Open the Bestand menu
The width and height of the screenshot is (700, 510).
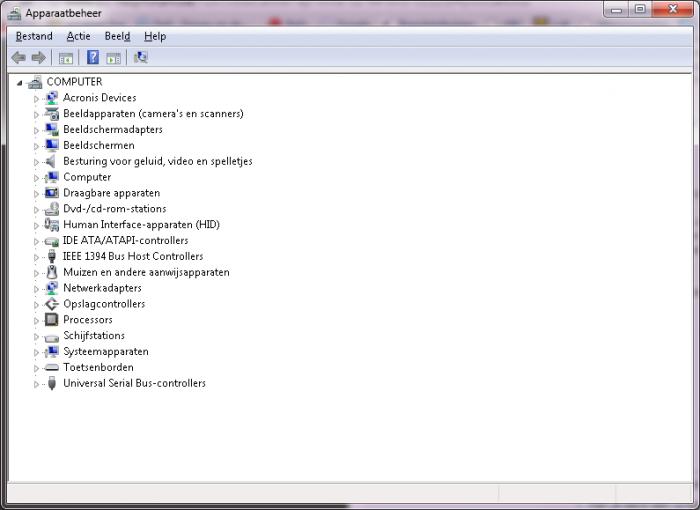click(34, 36)
